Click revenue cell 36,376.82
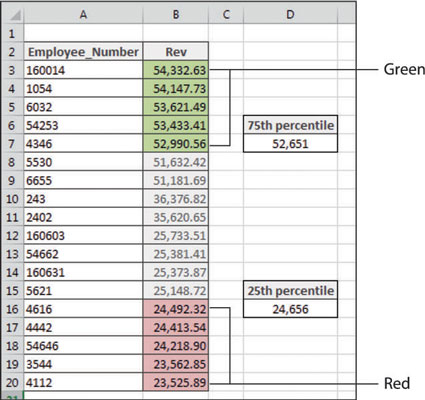 (x=176, y=199)
